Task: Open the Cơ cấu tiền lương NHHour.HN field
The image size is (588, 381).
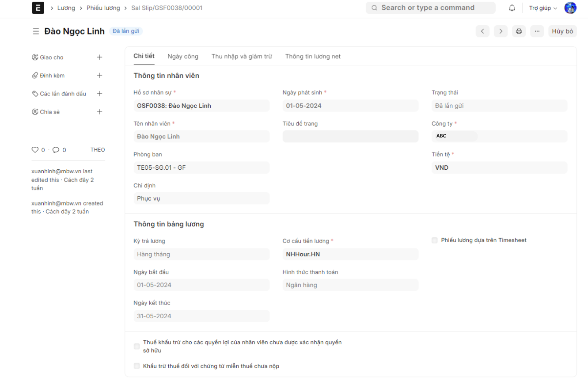Action: click(350, 254)
